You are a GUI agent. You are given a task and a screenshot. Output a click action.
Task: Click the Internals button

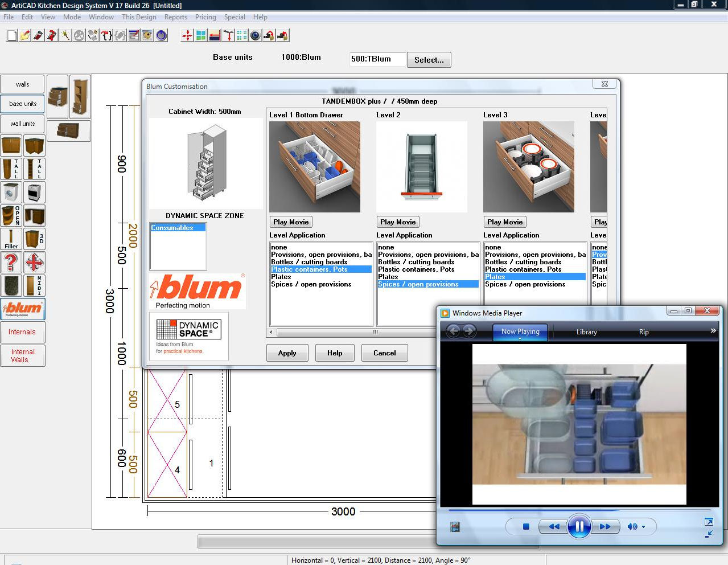(23, 332)
